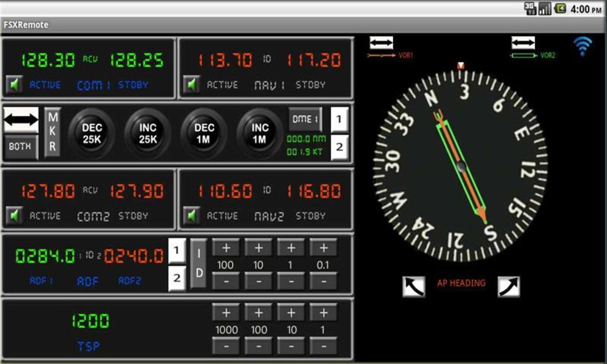Click the AP HEADING label
The height and width of the screenshot is (364, 607).
[x=461, y=283]
